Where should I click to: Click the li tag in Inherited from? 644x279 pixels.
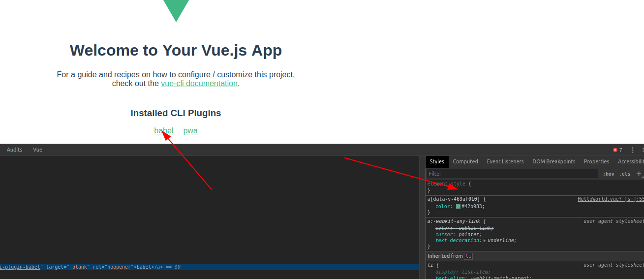[x=468, y=256]
